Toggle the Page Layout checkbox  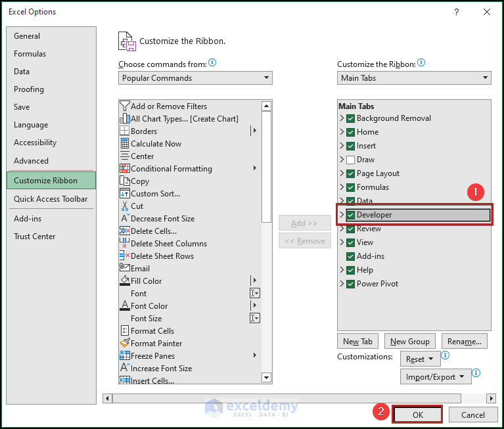click(350, 173)
